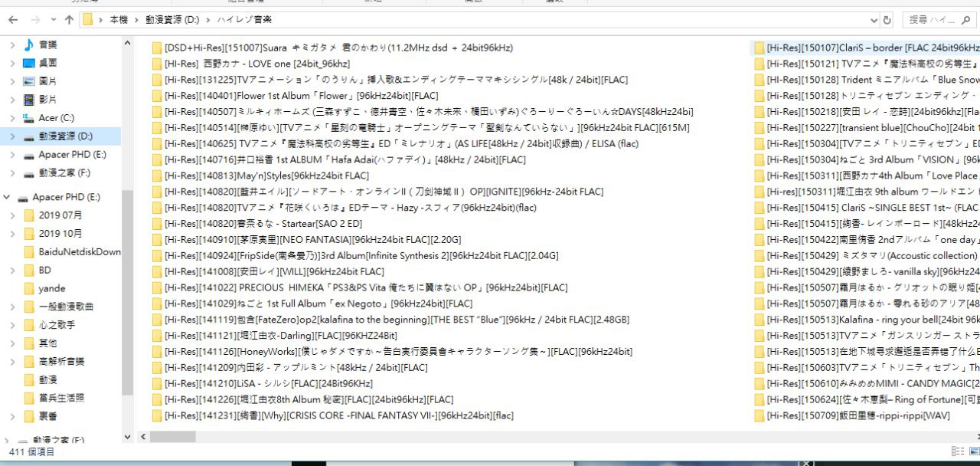Select the Acer (C:) drive icon
This screenshot has width=980, height=466.
29,117
